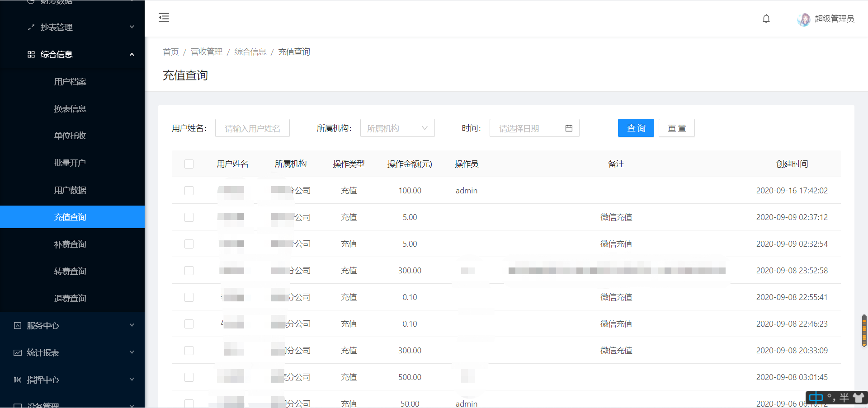Check the row dated 2020-09-08 22:55:41

pos(189,297)
